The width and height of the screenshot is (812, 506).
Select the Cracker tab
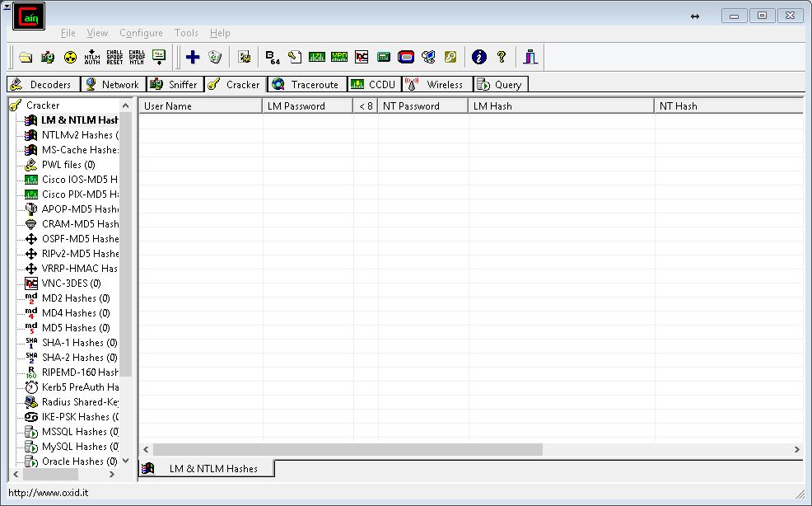point(236,85)
